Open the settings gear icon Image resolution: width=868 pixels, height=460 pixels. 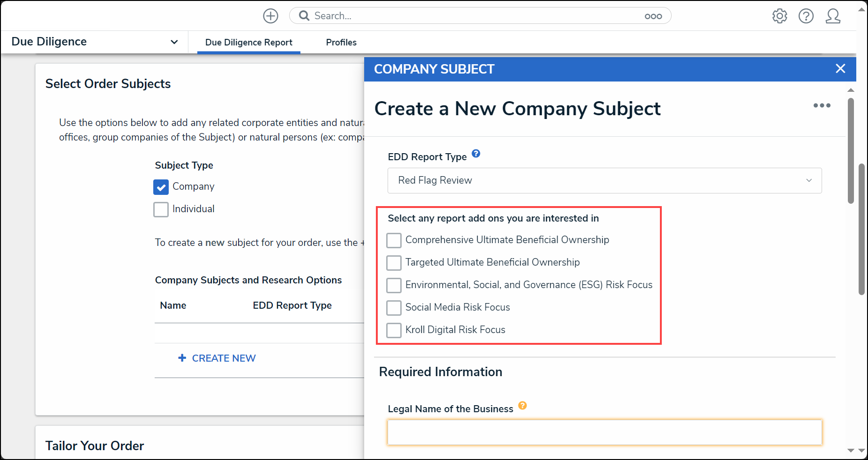tap(780, 16)
